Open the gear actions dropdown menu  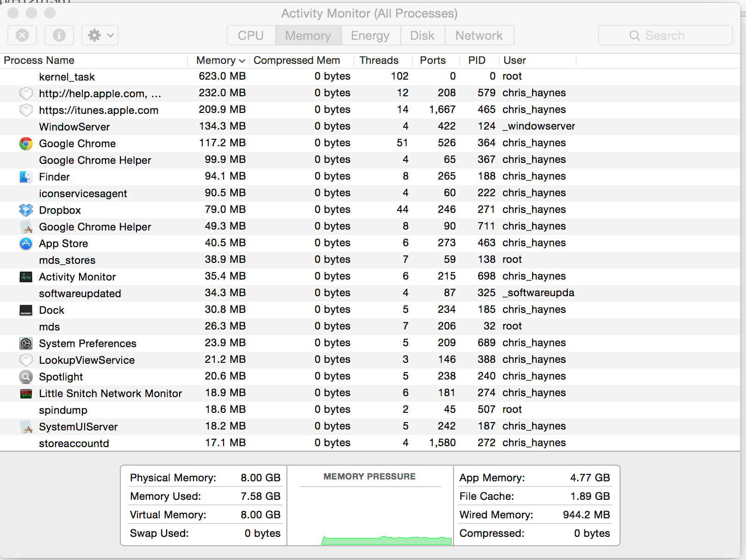(x=100, y=35)
